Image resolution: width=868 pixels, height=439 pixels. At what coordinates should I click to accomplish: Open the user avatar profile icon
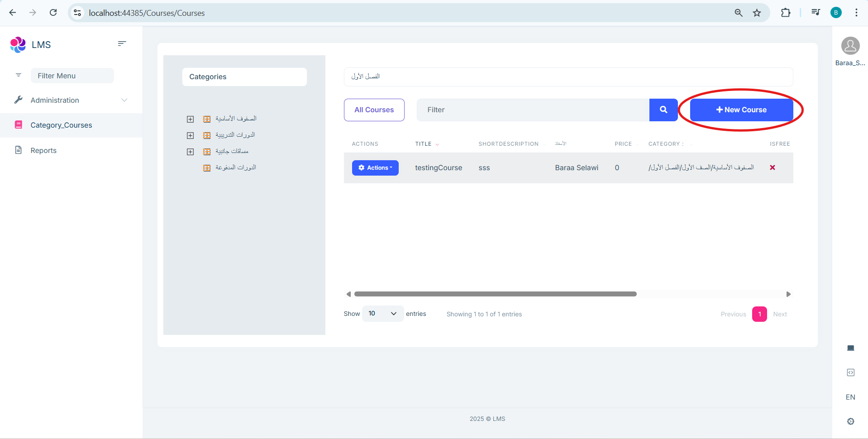point(850,46)
